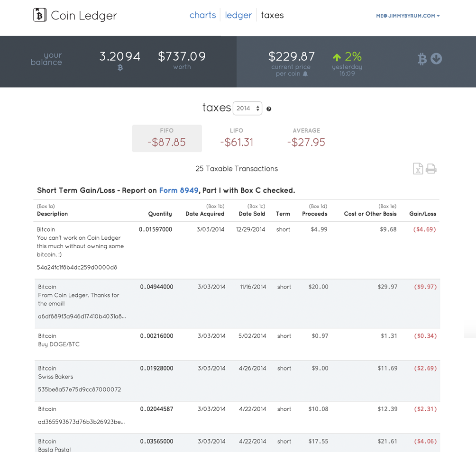This screenshot has width=476, height=452.
Task: Switch to the ledger tab
Action: (238, 15)
